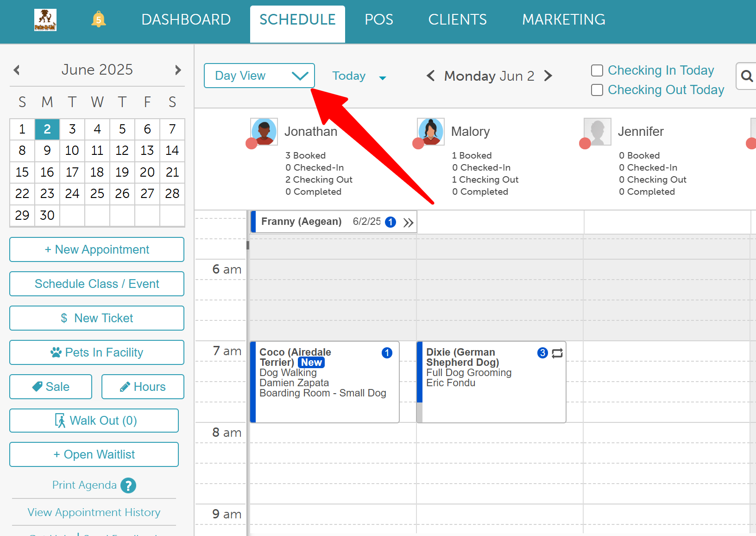Click the Sale button

[51, 387]
